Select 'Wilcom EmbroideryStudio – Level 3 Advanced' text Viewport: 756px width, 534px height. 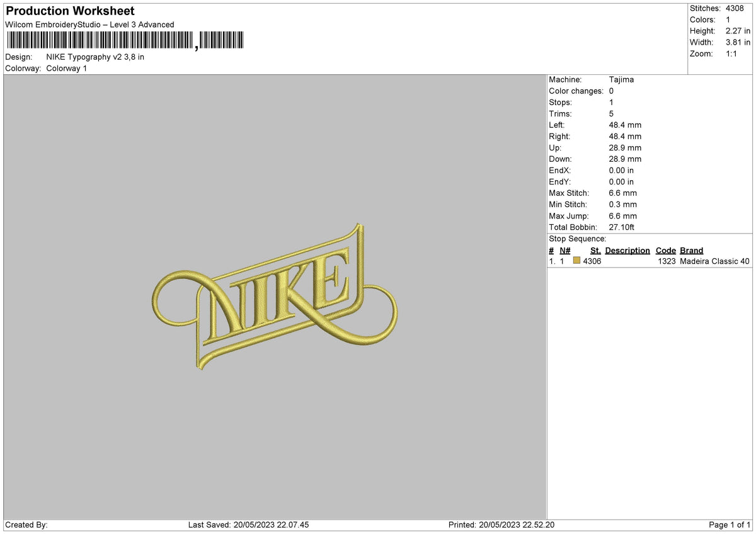coord(89,25)
